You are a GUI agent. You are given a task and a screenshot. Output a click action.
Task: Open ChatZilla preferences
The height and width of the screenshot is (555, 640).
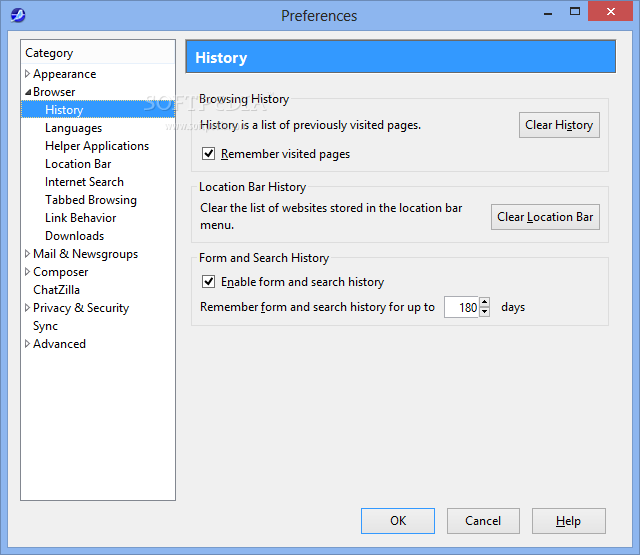tap(56, 290)
